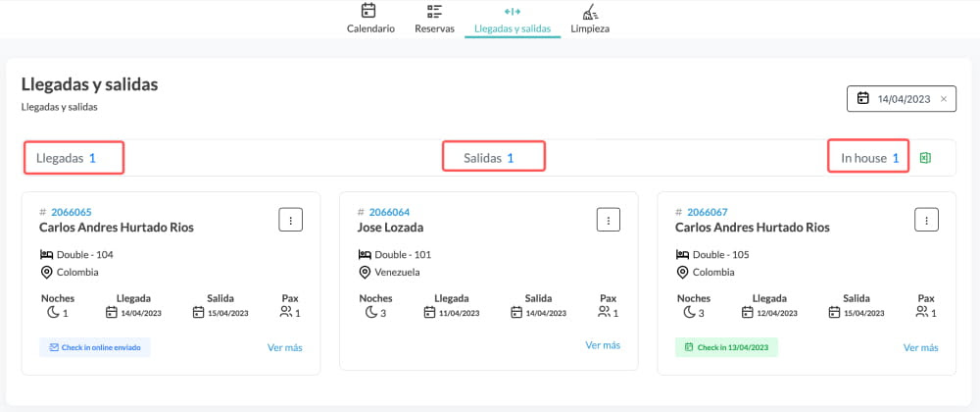980x412 pixels.
Task: Select the In house counter section
Action: 868,156
